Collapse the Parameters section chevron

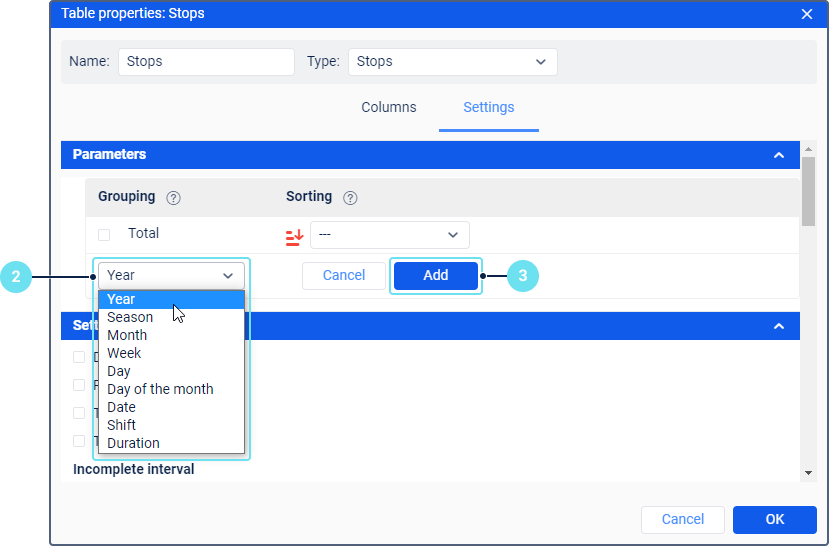point(778,155)
